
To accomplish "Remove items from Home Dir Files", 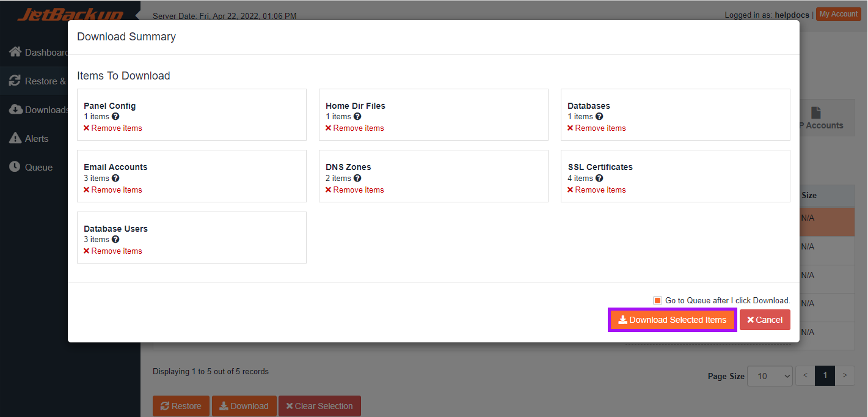I will coord(355,128).
